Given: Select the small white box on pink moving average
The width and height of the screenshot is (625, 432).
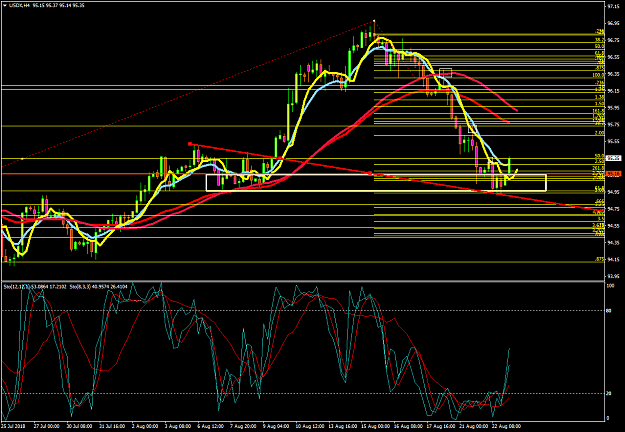Looking at the screenshot, I should (x=445, y=72).
